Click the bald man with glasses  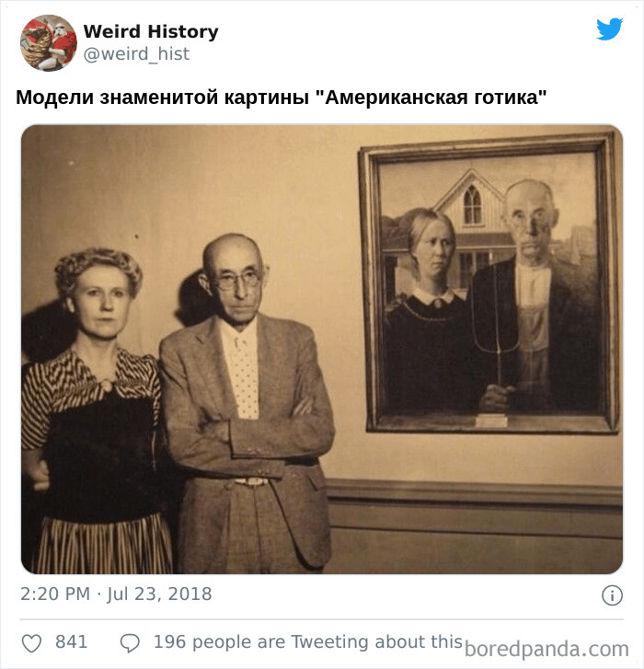246,403
